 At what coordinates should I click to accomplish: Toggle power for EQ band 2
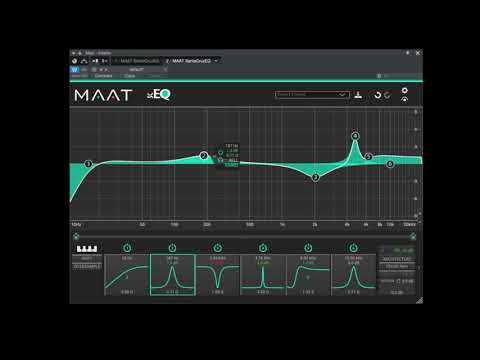click(172, 248)
